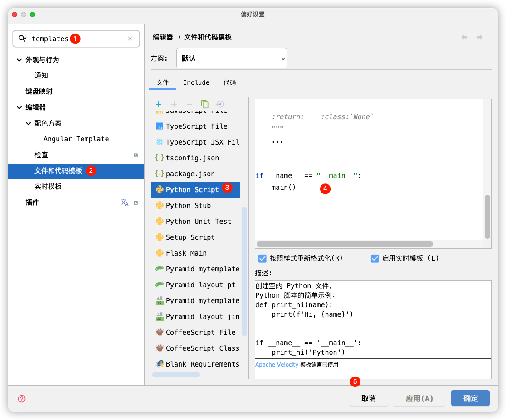Open the help question mark icon
The image size is (506, 420).
click(x=22, y=398)
